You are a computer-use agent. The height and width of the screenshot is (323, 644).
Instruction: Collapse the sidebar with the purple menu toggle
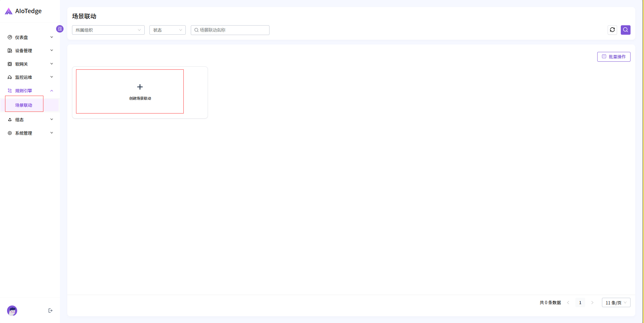point(60,29)
